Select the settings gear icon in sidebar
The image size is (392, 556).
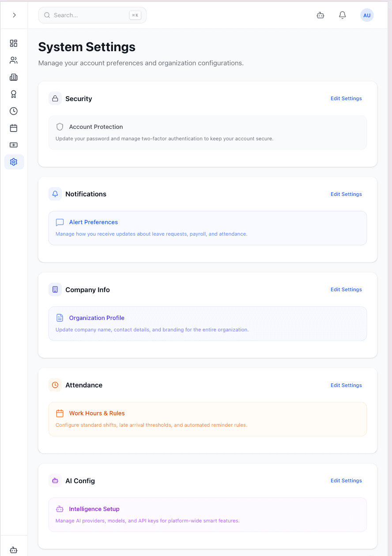[14, 162]
